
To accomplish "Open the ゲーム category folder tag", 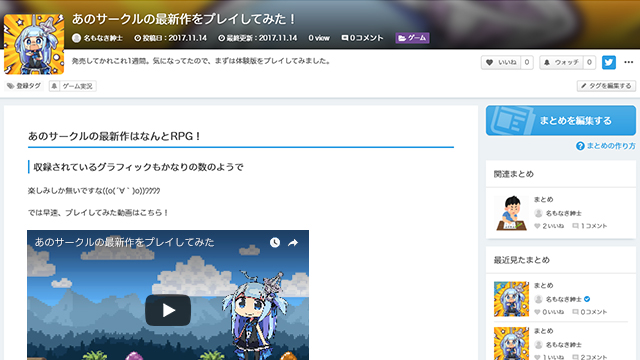I will 412,38.
